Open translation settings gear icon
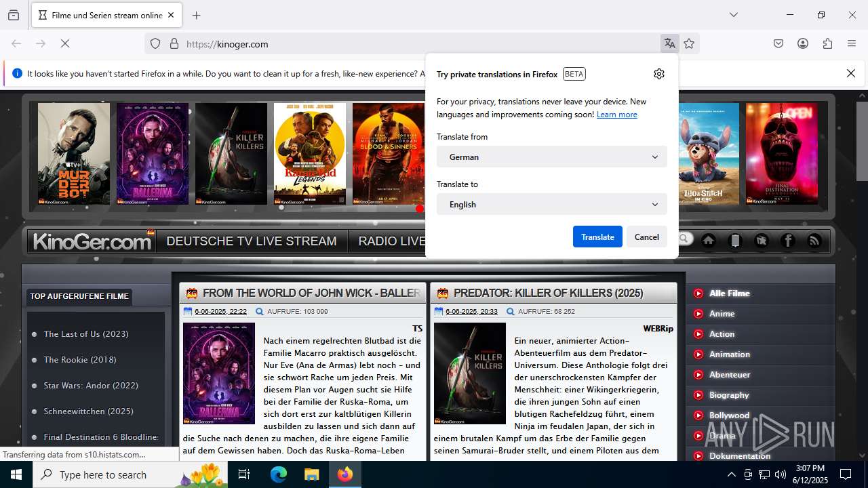The height and width of the screenshot is (488, 868). click(x=659, y=74)
